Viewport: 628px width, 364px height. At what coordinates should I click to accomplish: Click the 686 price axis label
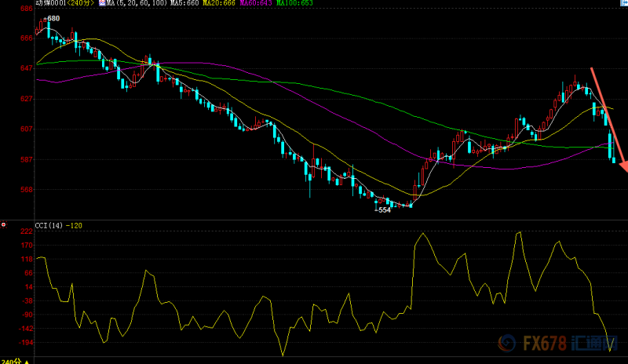(27, 8)
